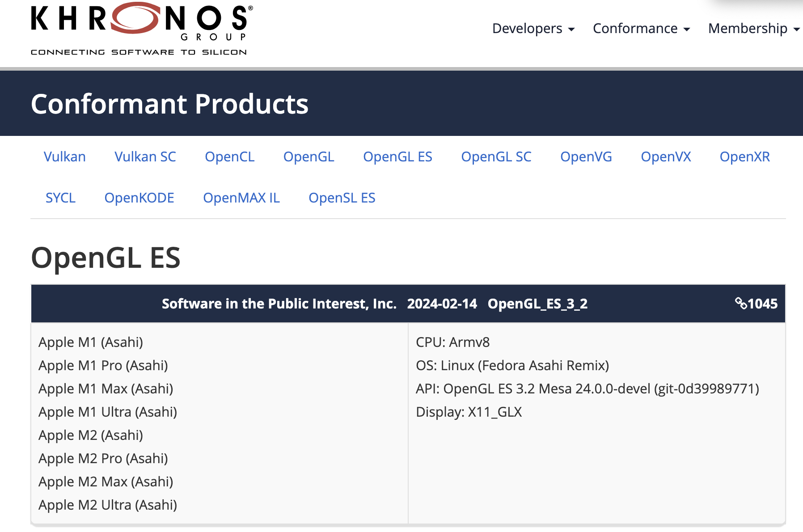
Task: Switch to the Vulkan tab
Action: (65, 156)
